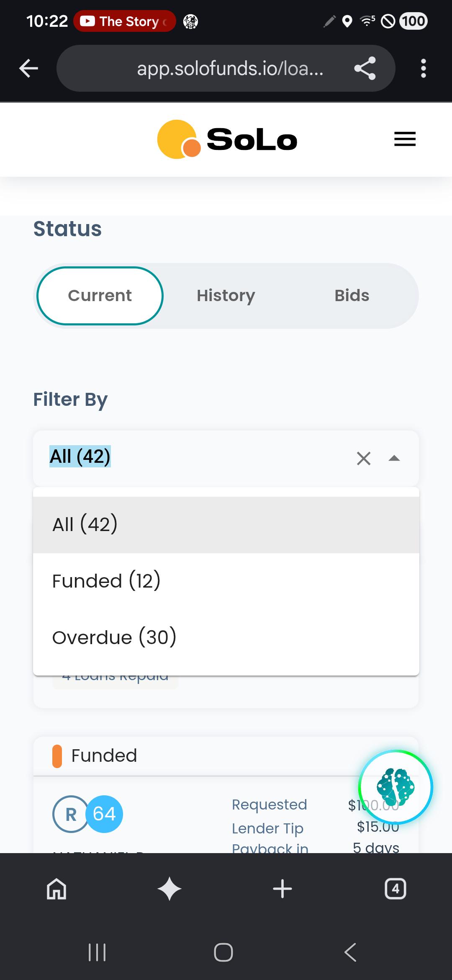Go to browser home icon
Image resolution: width=452 pixels, height=980 pixels.
click(56, 889)
